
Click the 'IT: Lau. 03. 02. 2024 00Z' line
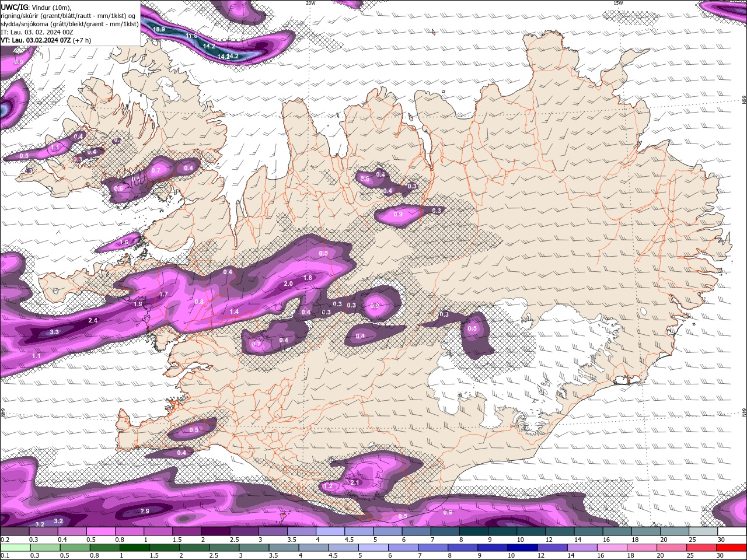tap(37, 32)
